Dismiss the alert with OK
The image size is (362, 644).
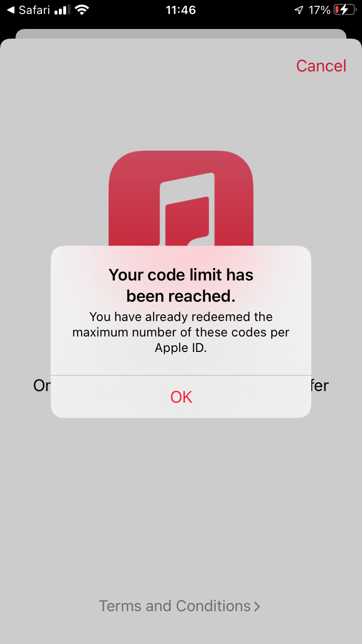pyautogui.click(x=181, y=397)
